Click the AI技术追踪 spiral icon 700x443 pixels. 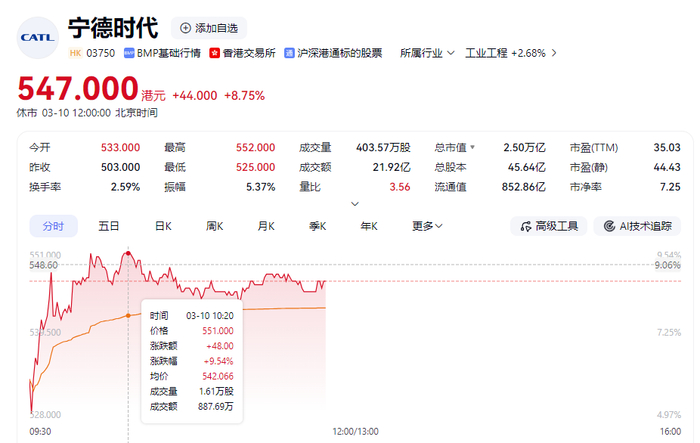tap(609, 226)
